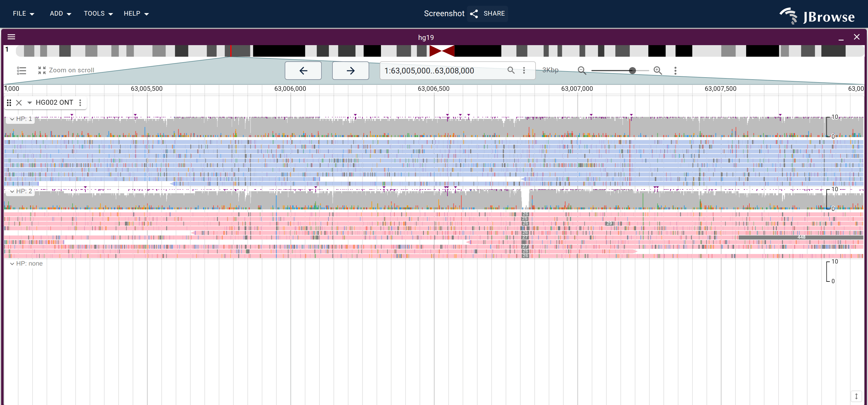Collapse the HP: 2 group
The height and width of the screenshot is (405, 868).
12,192
